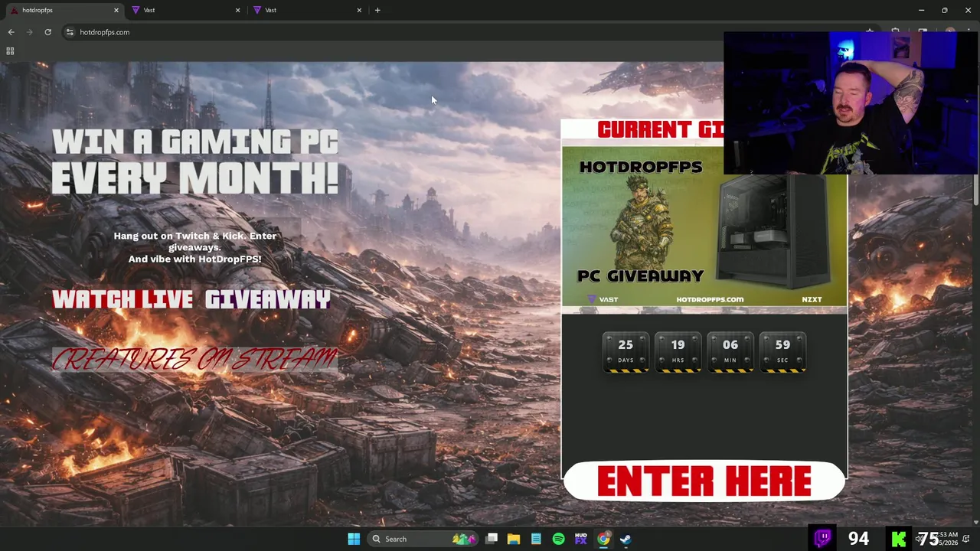Click the 59 SEC countdown tile
The width and height of the screenshot is (980, 551).
(782, 352)
